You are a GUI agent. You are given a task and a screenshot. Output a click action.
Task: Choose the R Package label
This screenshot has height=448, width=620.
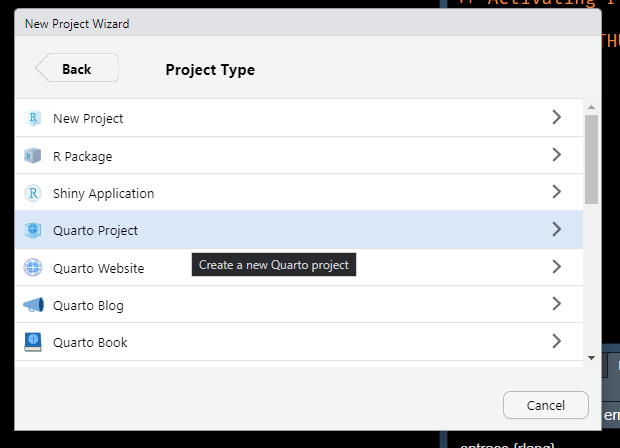(x=83, y=157)
